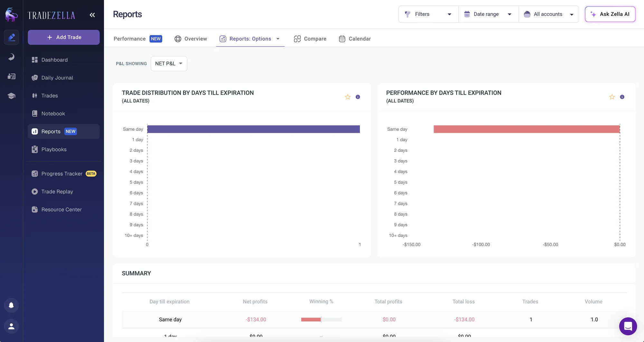
Task: Open the All accounts dropdown
Action: point(549,14)
